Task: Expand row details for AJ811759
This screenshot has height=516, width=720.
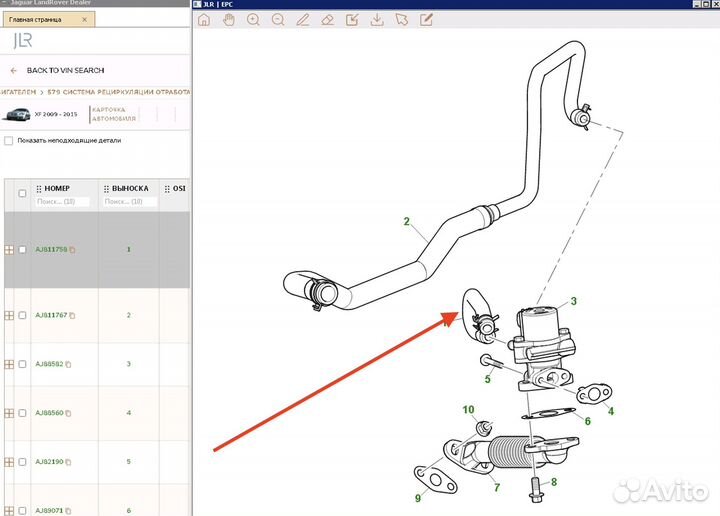Action: [9, 250]
